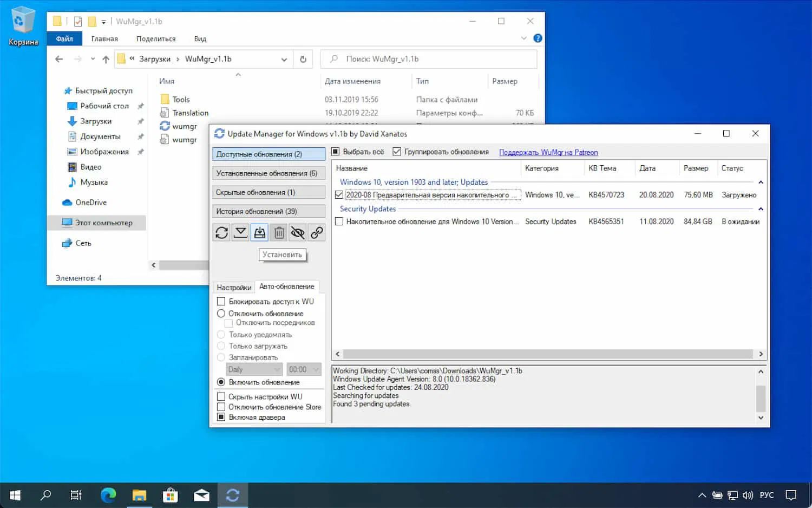This screenshot has height=508, width=812.
Task: Check Блокировать доступ к WU option
Action: [221, 301]
